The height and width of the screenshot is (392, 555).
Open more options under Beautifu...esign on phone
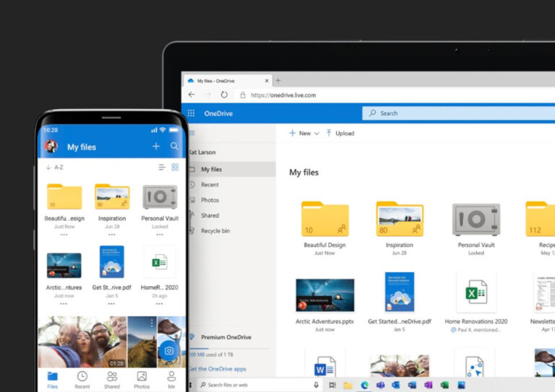(64, 235)
